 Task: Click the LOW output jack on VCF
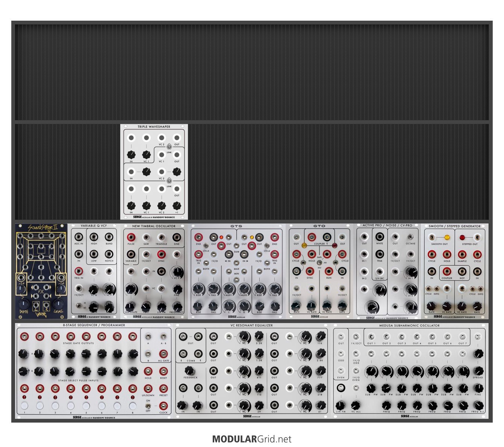tap(94, 254)
